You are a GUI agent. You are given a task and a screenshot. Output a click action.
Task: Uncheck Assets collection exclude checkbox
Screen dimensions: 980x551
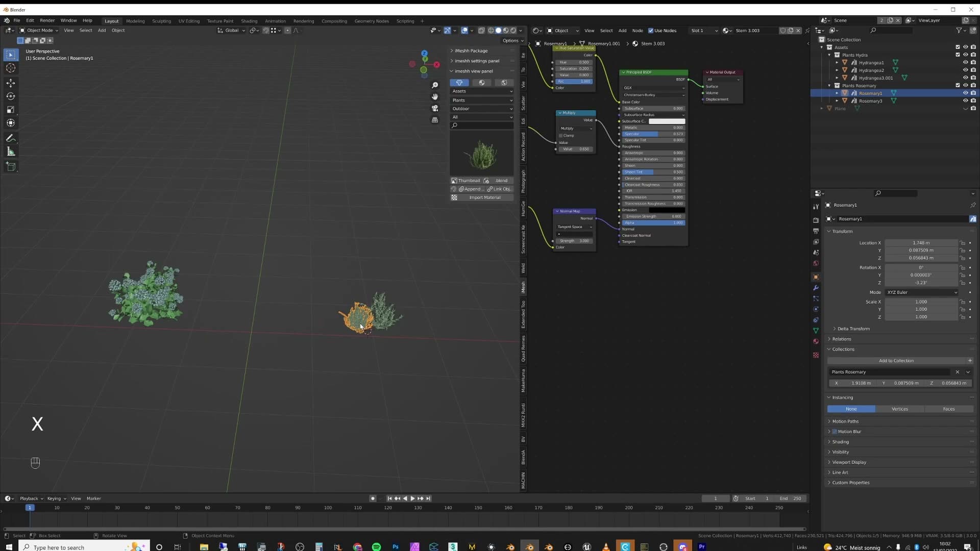click(x=958, y=47)
